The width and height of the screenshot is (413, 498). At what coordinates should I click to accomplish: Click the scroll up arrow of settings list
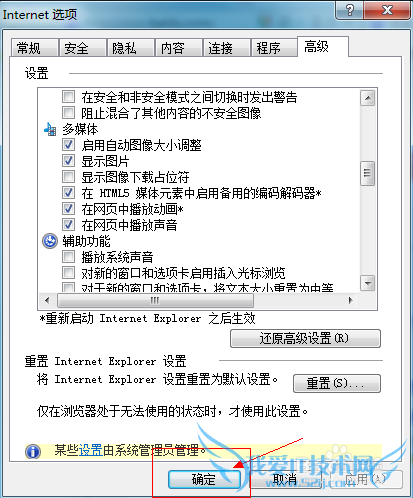click(x=368, y=98)
